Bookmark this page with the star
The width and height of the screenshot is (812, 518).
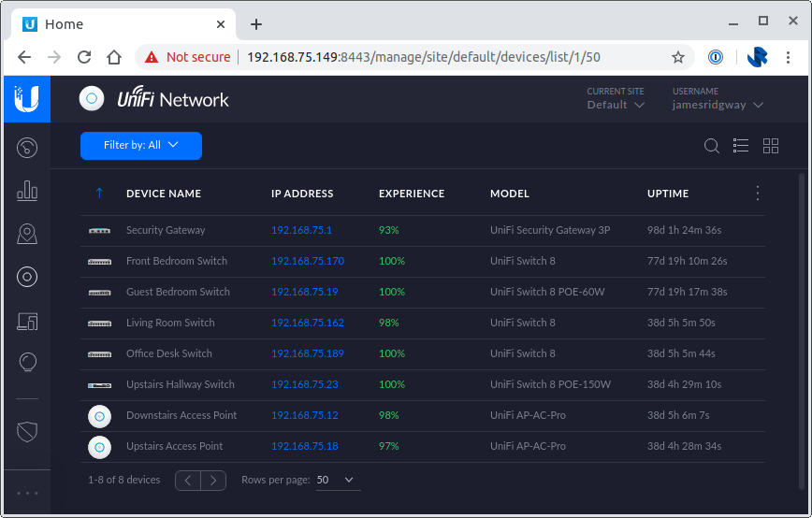coord(678,57)
